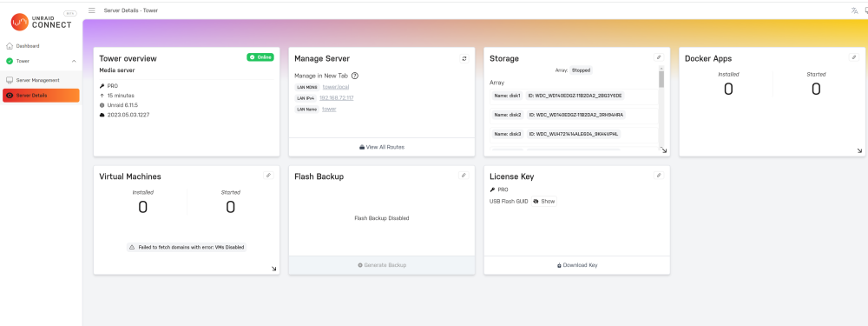Image resolution: width=868 pixels, height=326 pixels.
Task: Click the Virtual Machines Installed count
Action: 143,208
